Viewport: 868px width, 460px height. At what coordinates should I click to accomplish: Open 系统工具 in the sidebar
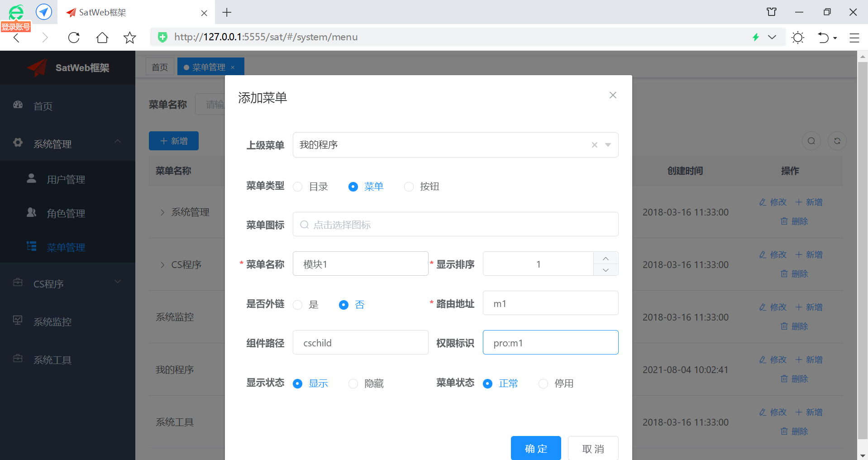pos(67,359)
